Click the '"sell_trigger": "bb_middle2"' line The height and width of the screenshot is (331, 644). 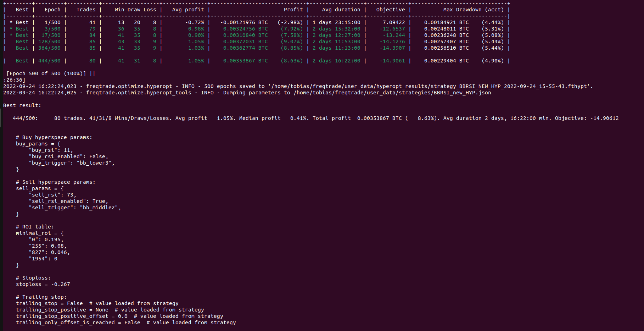click(75, 208)
